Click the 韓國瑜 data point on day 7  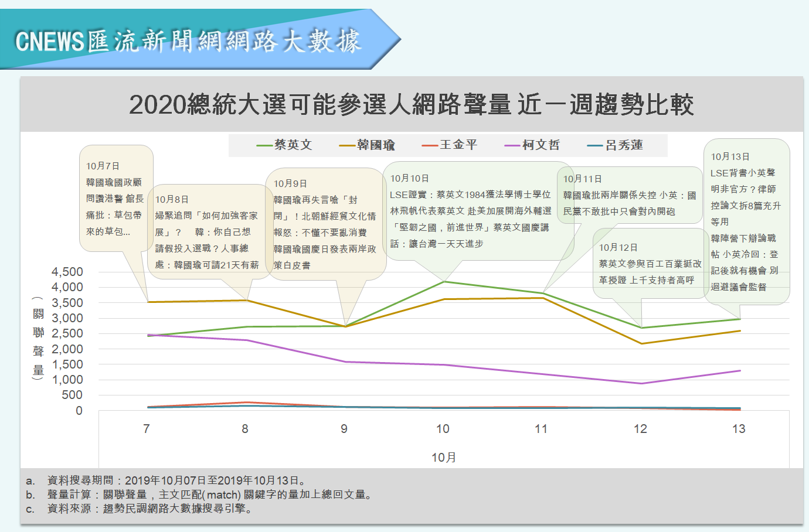148,302
